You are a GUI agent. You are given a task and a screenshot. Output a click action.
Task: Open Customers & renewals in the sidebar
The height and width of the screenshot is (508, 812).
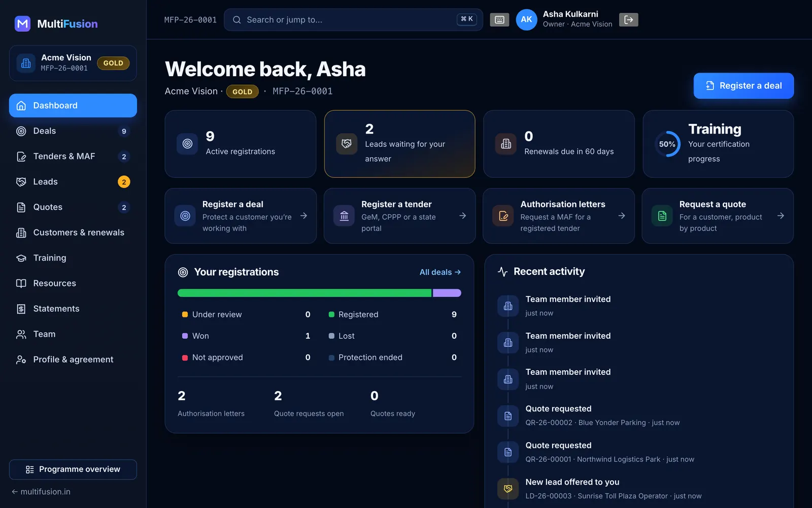coord(73,233)
